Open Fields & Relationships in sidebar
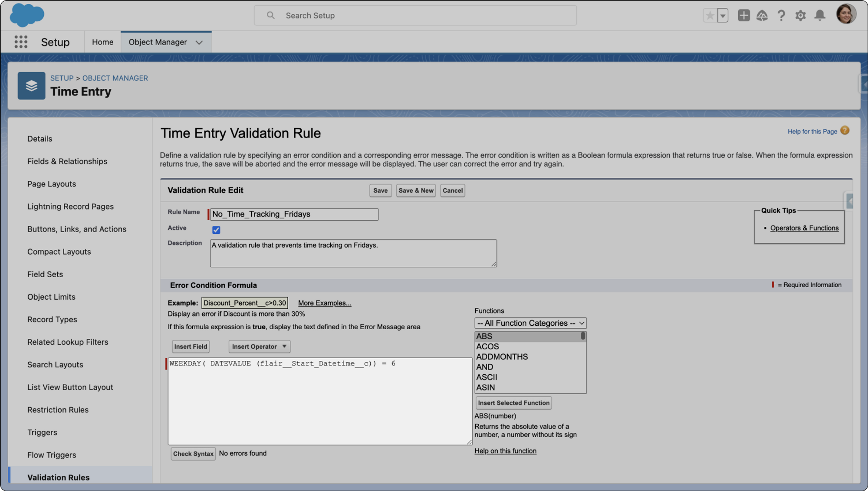Viewport: 868px width, 491px height. pos(67,161)
